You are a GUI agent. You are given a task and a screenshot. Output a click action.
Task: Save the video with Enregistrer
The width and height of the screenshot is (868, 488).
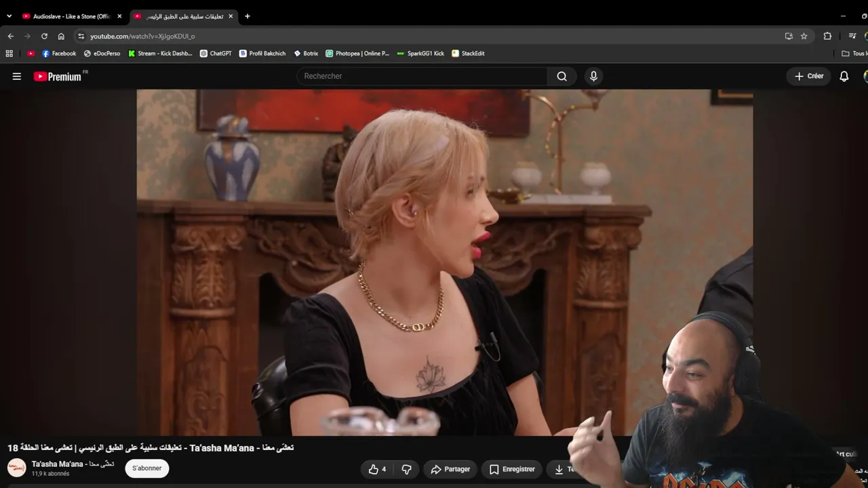click(x=513, y=469)
